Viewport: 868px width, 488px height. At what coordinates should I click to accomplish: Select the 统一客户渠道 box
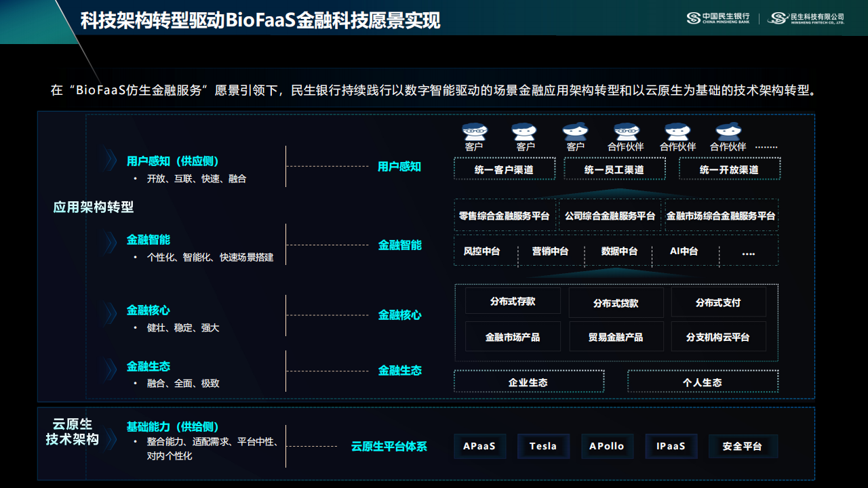coord(505,169)
